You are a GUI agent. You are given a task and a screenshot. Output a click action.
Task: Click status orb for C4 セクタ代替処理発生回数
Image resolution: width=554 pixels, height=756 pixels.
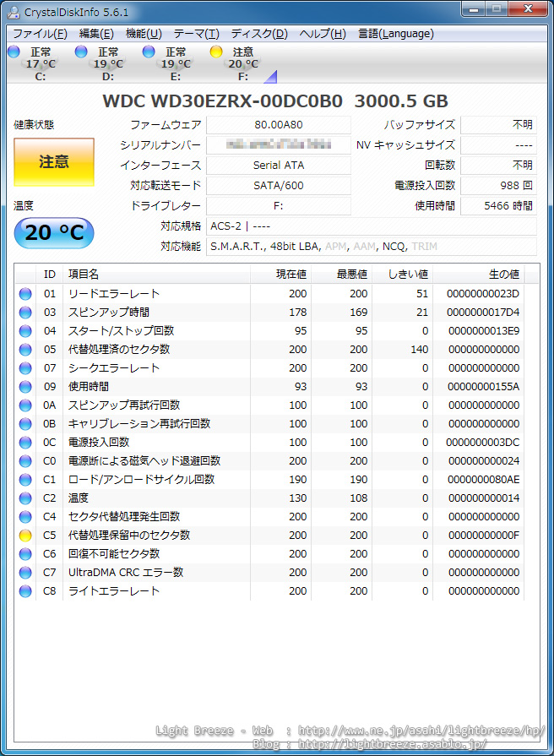[x=25, y=517]
